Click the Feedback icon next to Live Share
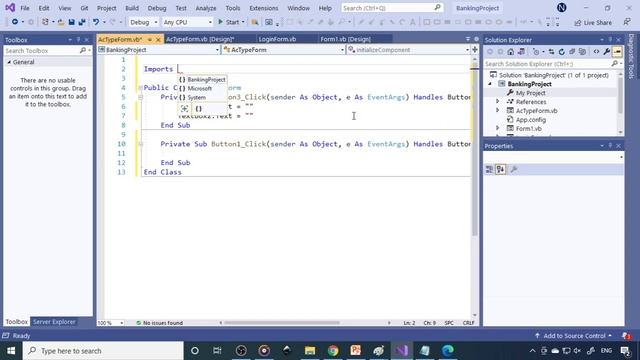 click(x=627, y=22)
